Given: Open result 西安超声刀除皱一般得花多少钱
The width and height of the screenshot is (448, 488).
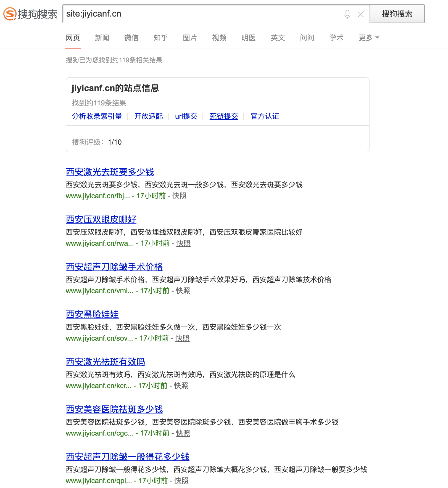Looking at the screenshot, I should [128, 457].
